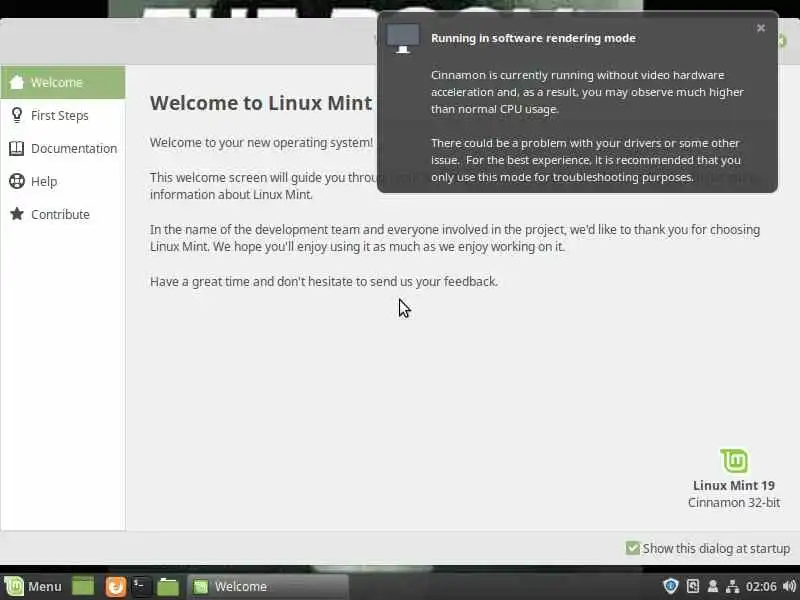800x600 pixels.
Task: Open the sound volume tray icon
Action: [x=789, y=586]
